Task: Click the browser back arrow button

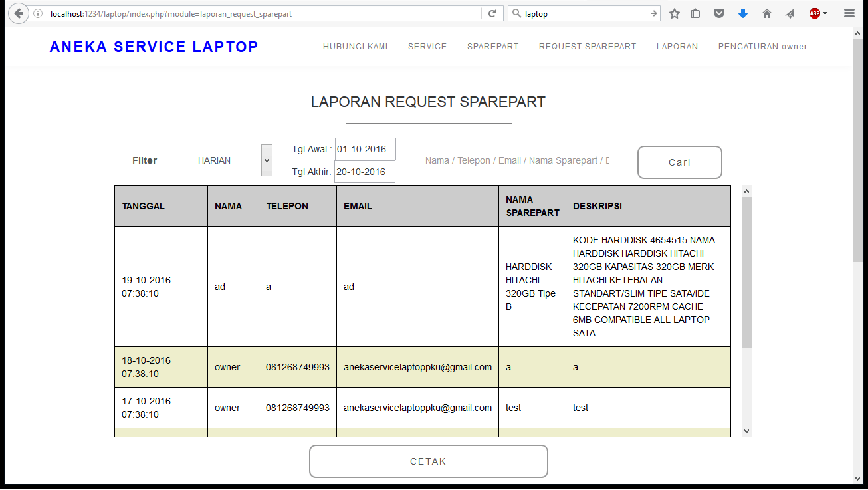Action: pos(18,13)
